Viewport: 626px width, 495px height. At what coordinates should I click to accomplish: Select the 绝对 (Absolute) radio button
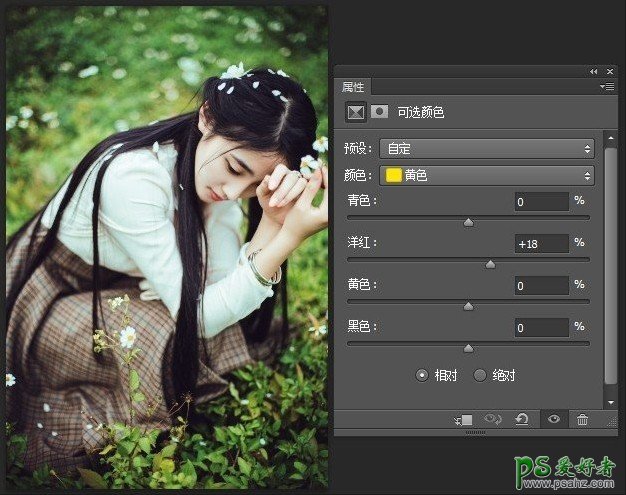[x=480, y=375]
